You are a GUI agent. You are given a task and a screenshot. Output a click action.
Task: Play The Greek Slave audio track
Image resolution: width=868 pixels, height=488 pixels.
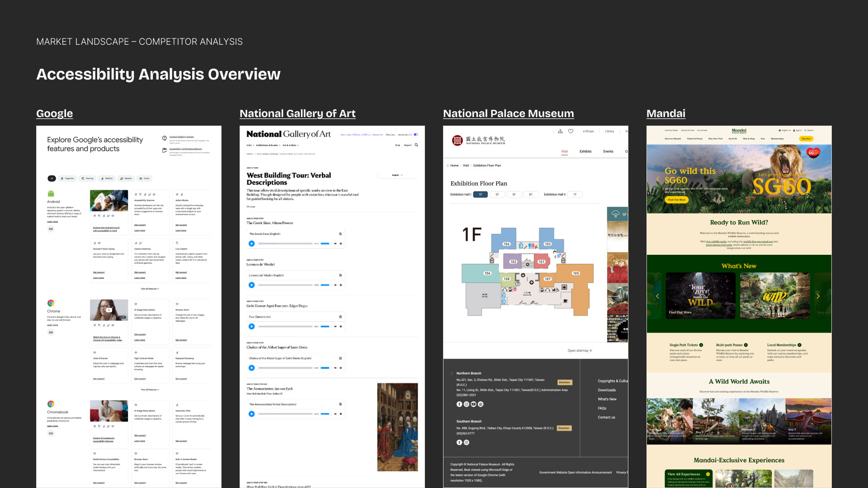tap(252, 244)
